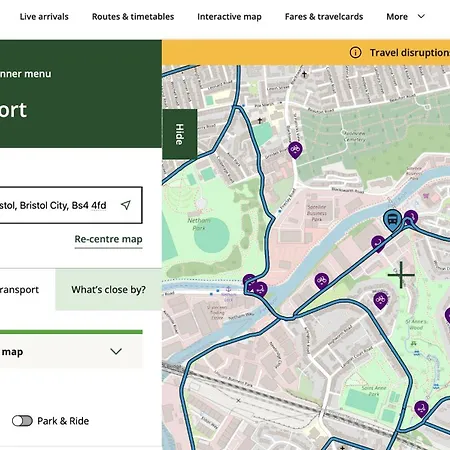Open the More dropdown menu
450x450 pixels.
tap(406, 16)
